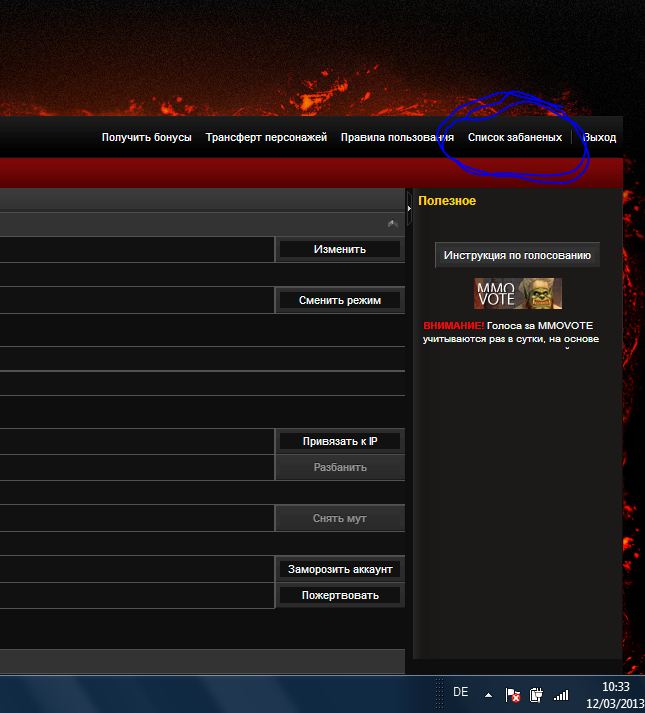Open the Список забаненых page
The image size is (645, 713).
pos(515,137)
